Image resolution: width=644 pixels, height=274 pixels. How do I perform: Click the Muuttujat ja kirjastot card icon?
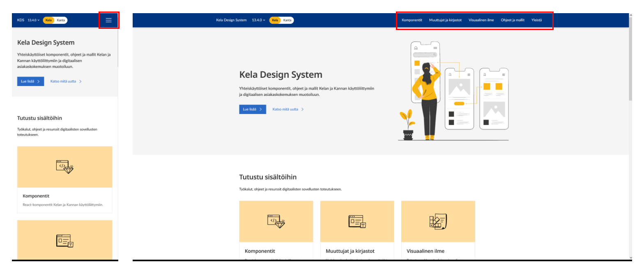[x=356, y=221]
